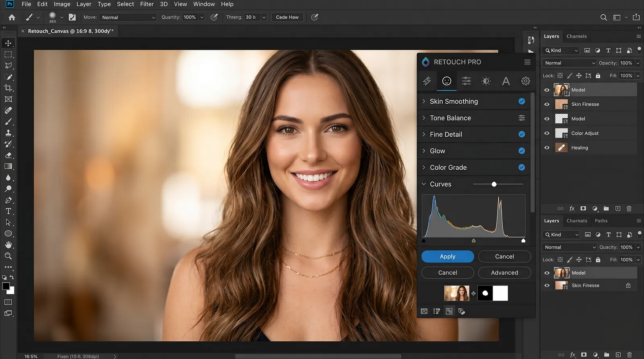Click the Cede How button
Image resolution: width=644 pixels, height=359 pixels.
tap(287, 17)
